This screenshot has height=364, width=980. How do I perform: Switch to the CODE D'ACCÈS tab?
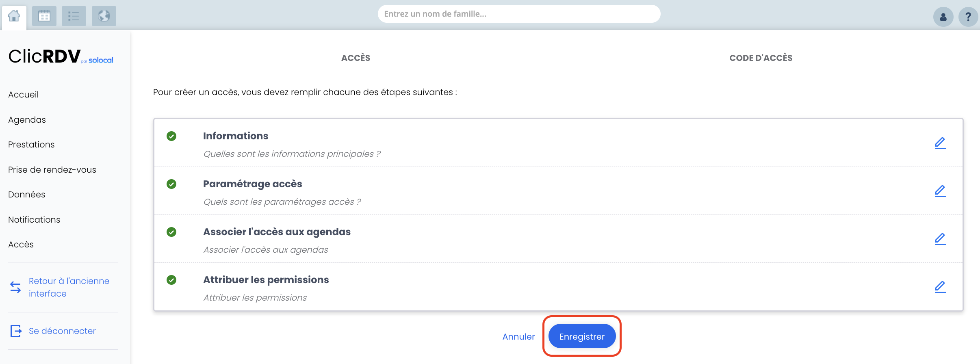761,58
